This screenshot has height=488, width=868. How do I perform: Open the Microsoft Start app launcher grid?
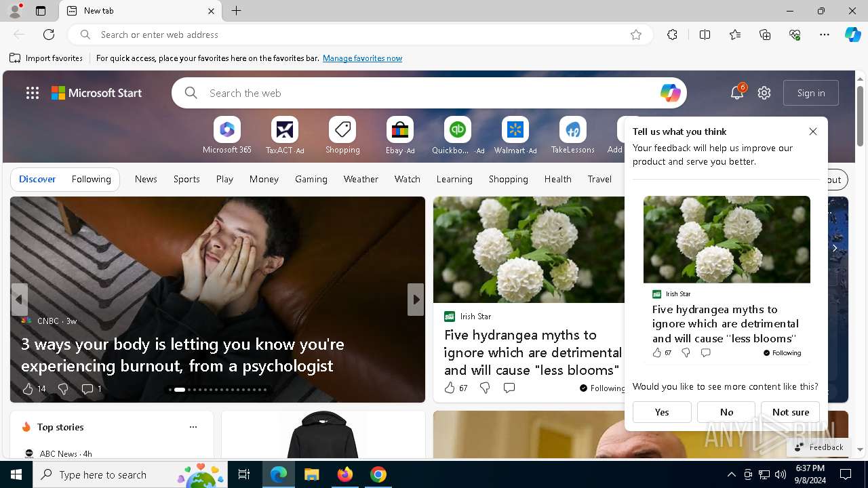(x=33, y=93)
